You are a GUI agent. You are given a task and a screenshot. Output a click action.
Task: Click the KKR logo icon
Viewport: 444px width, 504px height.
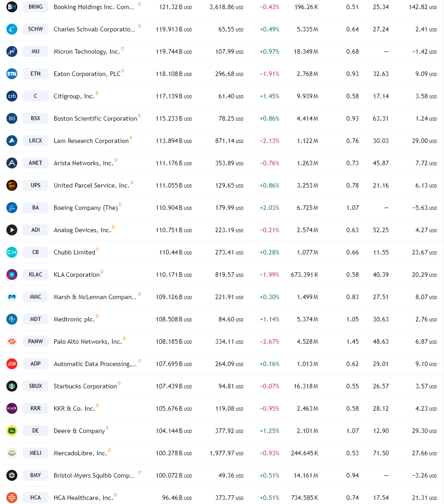click(x=12, y=408)
